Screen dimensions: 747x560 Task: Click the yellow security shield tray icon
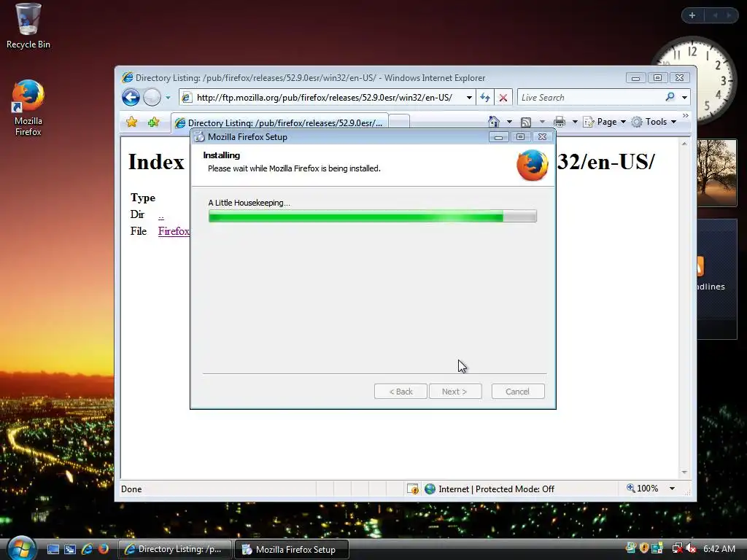tap(643, 548)
